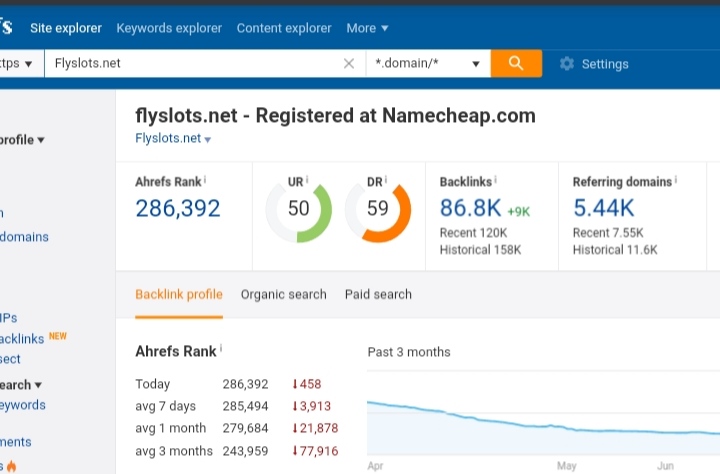The width and height of the screenshot is (720, 474).
Task: Show info icon beside lower Ahrefs Rank heading
Action: [221, 348]
